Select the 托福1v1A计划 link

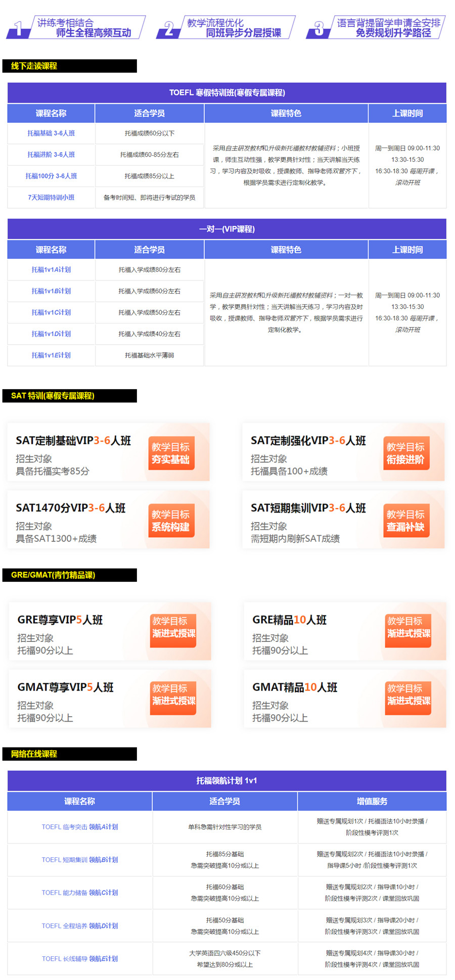click(51, 270)
